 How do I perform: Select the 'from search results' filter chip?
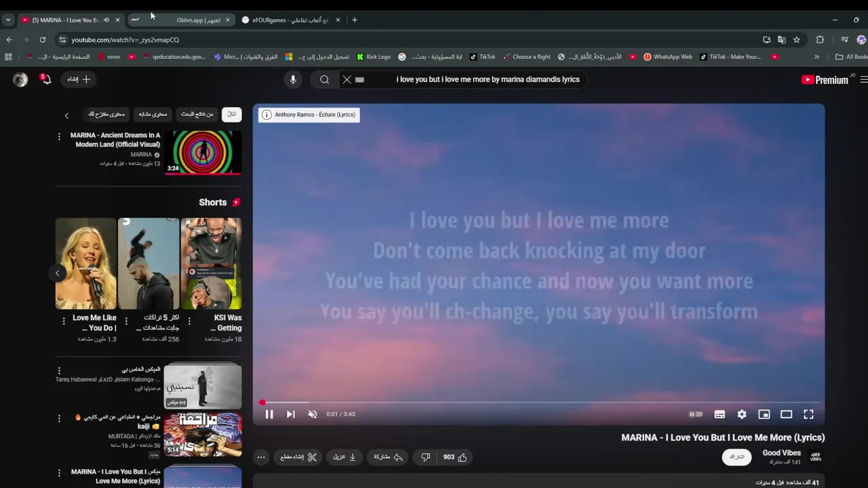tap(197, 115)
